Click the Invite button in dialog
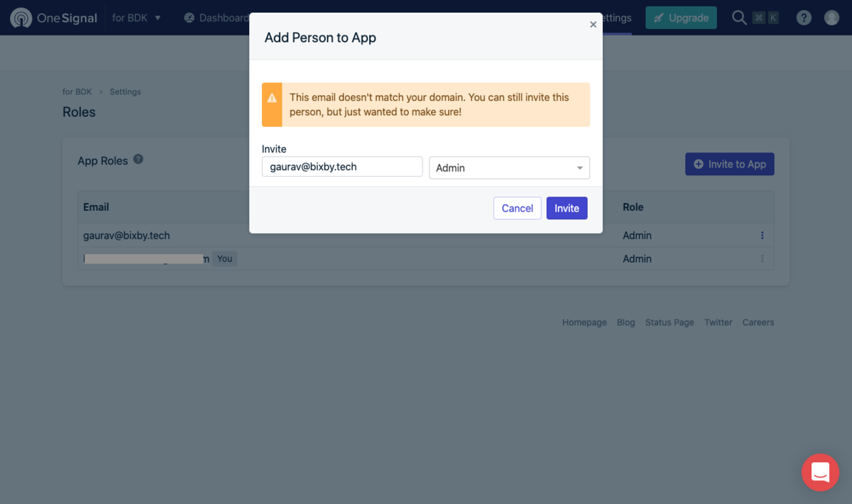The image size is (852, 504). (x=567, y=208)
